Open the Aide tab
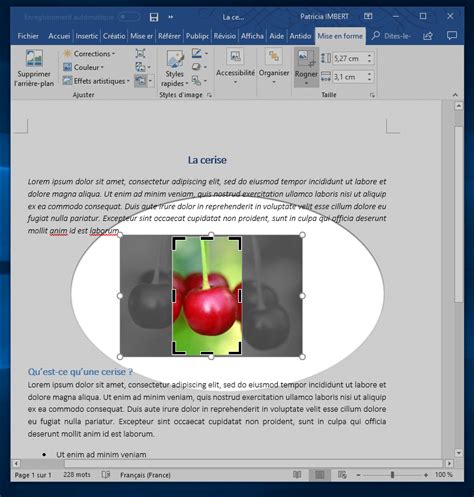Viewport: 474px width, 497px height. (277, 36)
